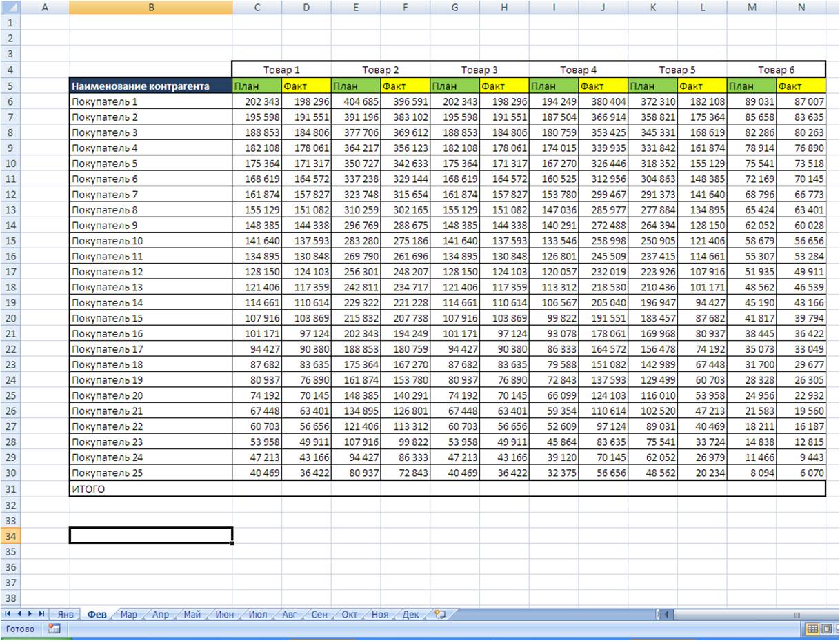Click the Наименование контрагента header cell
Screen dimensions: 840x641
pos(150,86)
